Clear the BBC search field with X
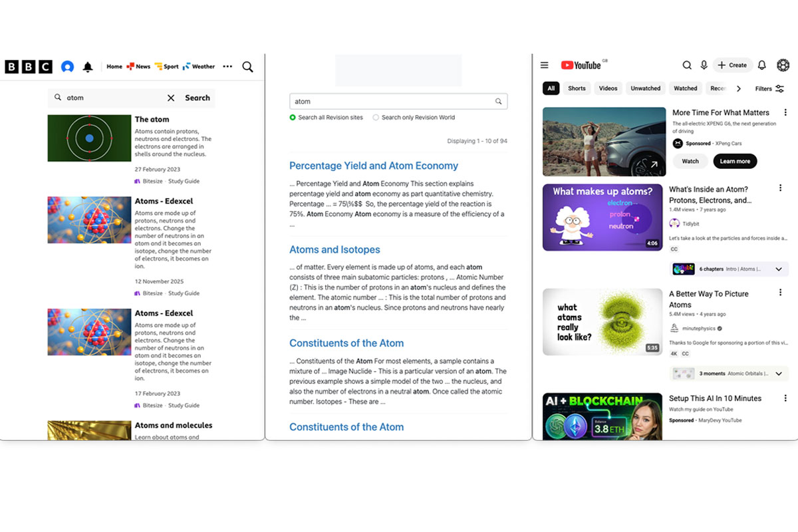Image resolution: width=798 pixels, height=532 pixels. click(x=171, y=98)
